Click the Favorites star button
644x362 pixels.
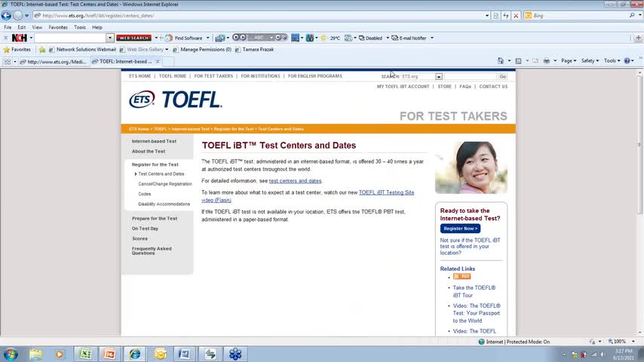(x=17, y=49)
